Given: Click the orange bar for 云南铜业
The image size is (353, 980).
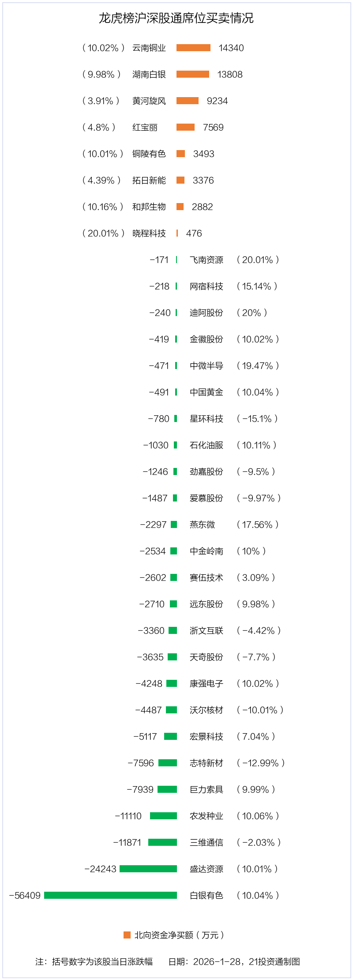Looking at the screenshot, I should pyautogui.click(x=193, y=48).
